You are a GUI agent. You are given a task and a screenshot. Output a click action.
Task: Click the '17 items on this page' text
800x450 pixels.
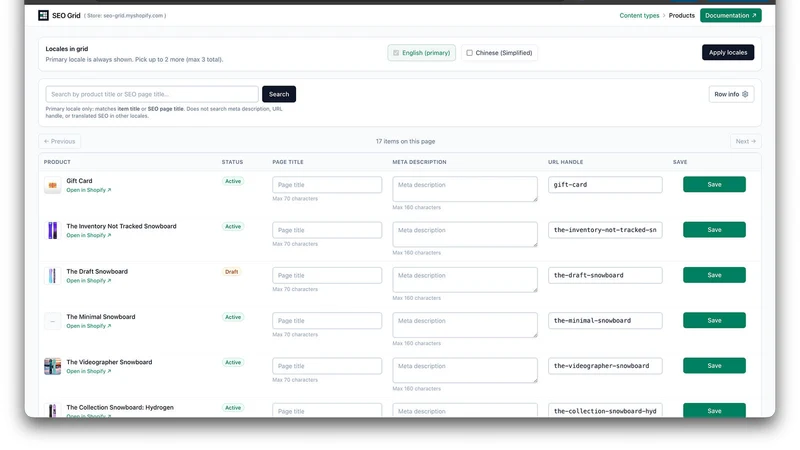406,141
